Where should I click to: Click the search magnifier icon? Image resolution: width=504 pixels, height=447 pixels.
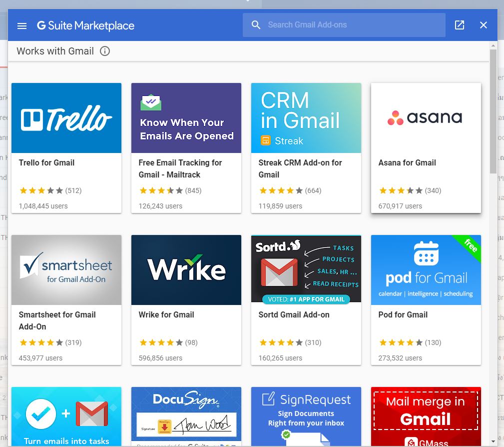[256, 25]
